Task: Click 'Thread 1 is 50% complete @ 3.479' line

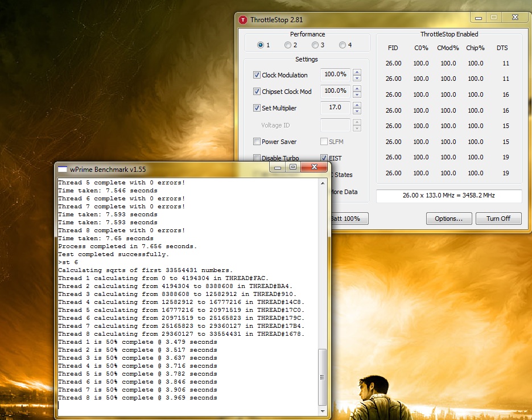Action: 138,342
